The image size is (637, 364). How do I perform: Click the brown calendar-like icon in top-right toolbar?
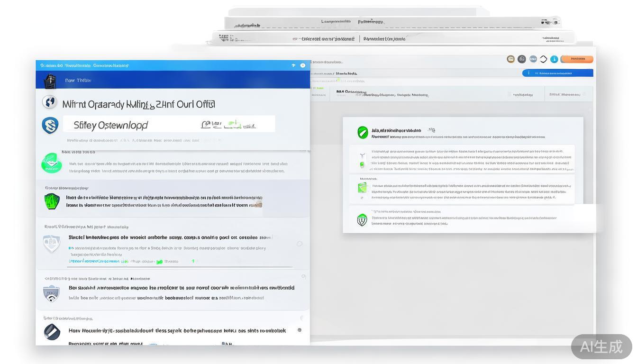[x=510, y=59]
